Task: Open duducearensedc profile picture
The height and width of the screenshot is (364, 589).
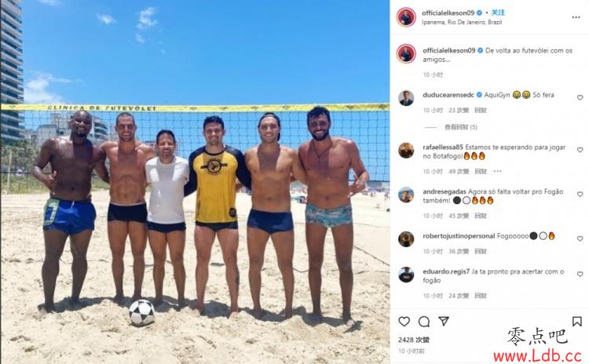Action: pos(406,98)
